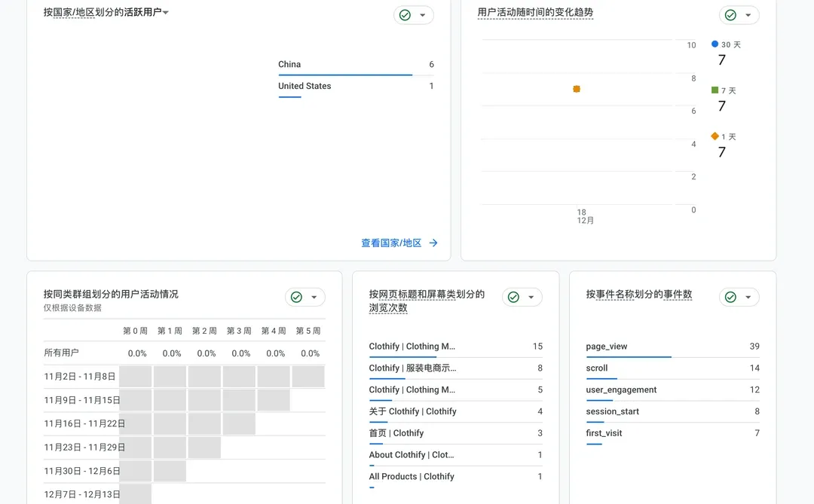Click the green checkmark on the user activity trend card

(x=730, y=15)
